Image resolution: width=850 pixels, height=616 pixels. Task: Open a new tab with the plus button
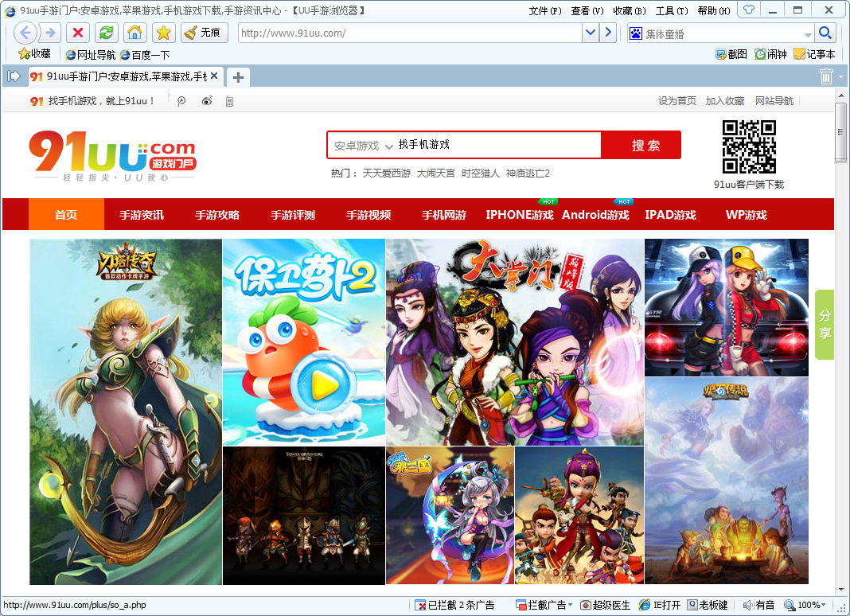(x=238, y=77)
